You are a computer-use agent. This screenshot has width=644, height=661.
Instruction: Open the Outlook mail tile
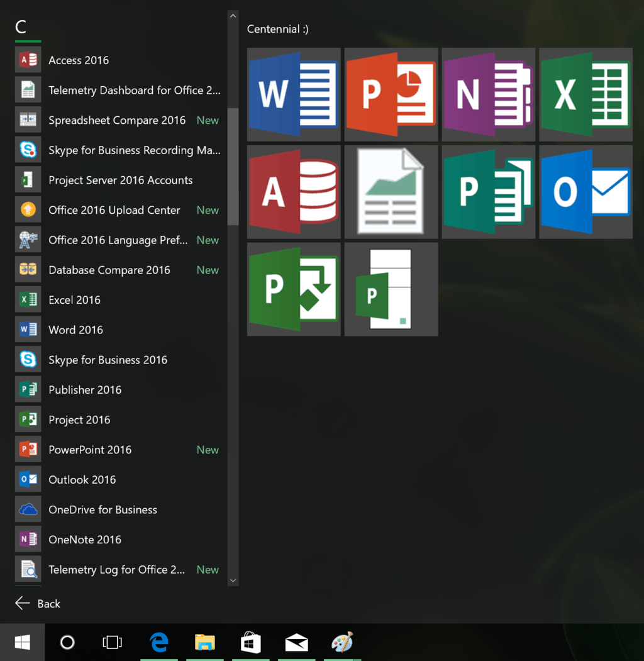[x=586, y=192]
